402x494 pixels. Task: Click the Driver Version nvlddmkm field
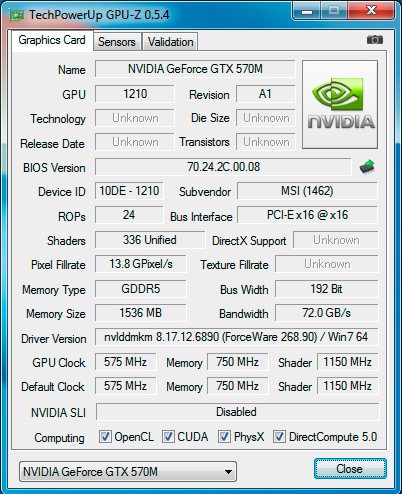point(237,337)
